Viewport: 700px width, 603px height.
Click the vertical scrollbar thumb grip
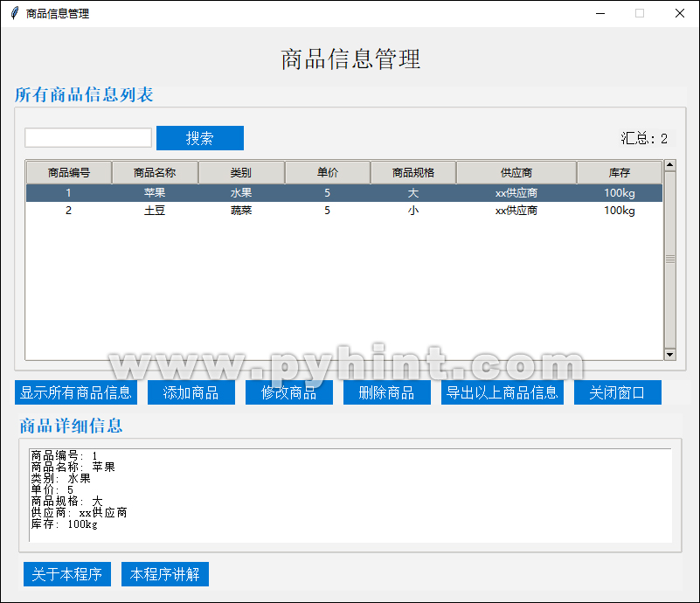669,260
